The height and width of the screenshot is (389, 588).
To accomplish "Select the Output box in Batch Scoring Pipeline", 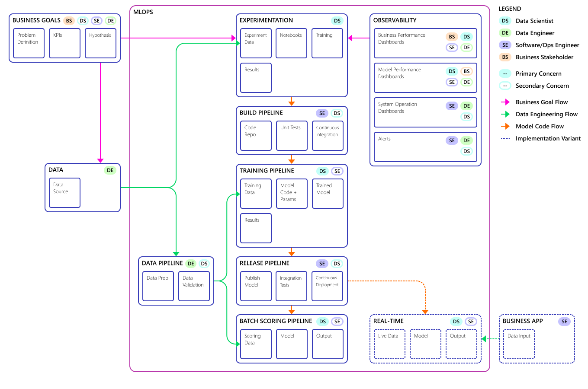I will (x=328, y=344).
